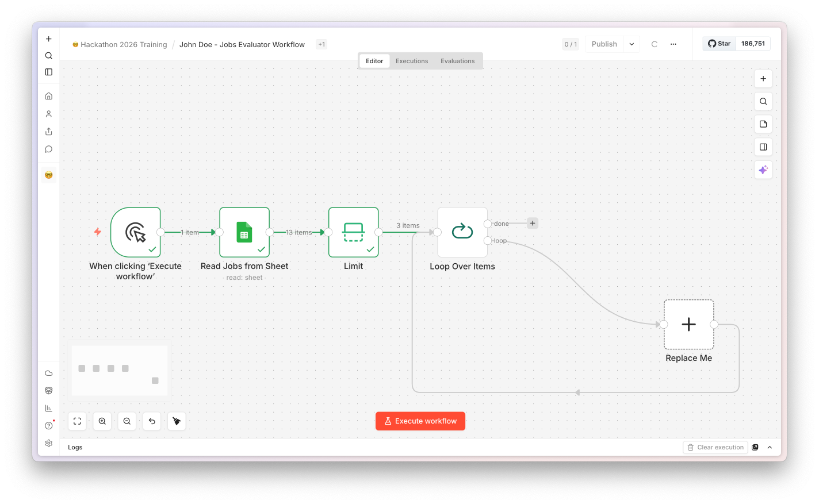This screenshot has width=819, height=504.
Task: Toggle the left sidebar panel icon
Action: click(49, 72)
